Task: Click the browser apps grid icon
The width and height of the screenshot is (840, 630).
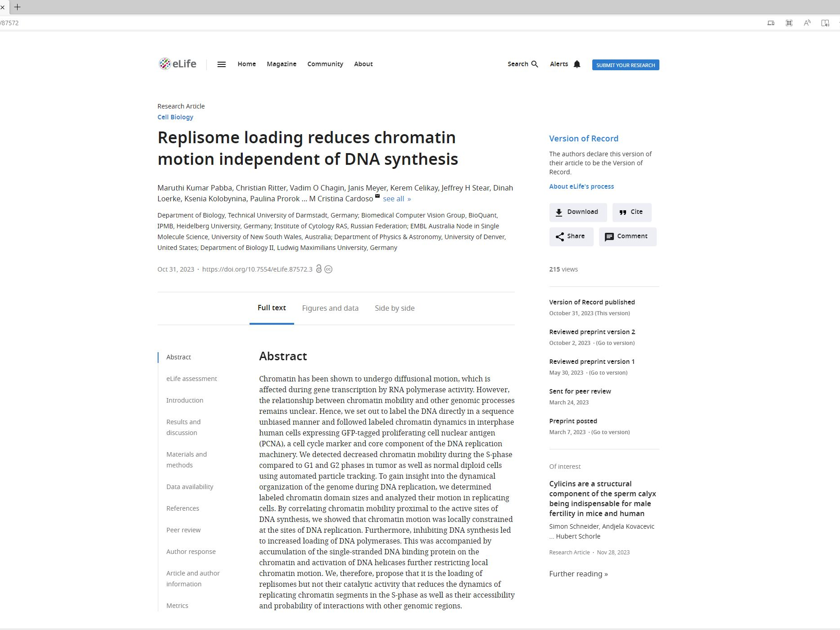Action: [789, 23]
